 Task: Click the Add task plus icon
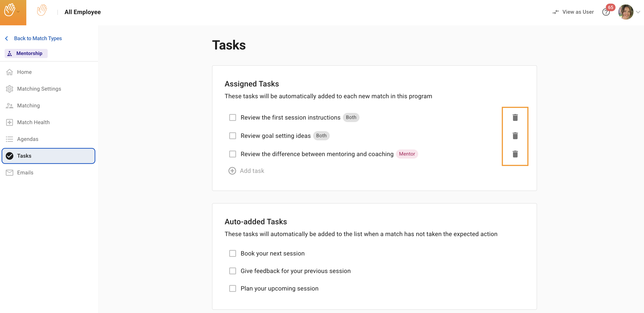pyautogui.click(x=232, y=171)
